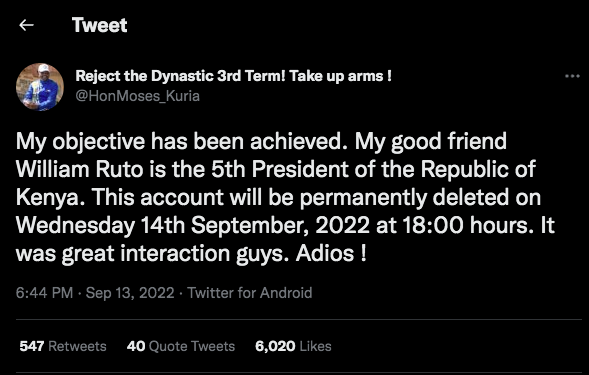Click the words "William Ruto" in the tweet
Screen dimensions: 589x375
[80, 169]
